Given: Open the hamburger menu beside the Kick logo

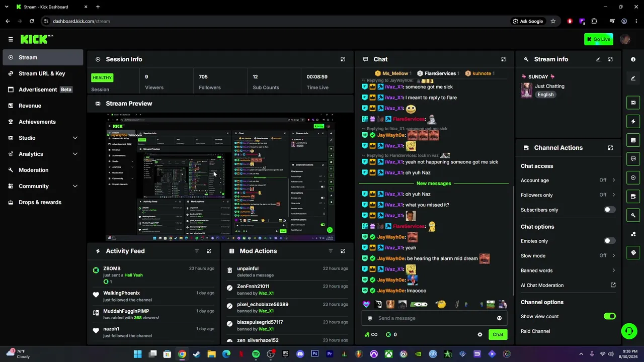Looking at the screenshot, I should pos(11,39).
